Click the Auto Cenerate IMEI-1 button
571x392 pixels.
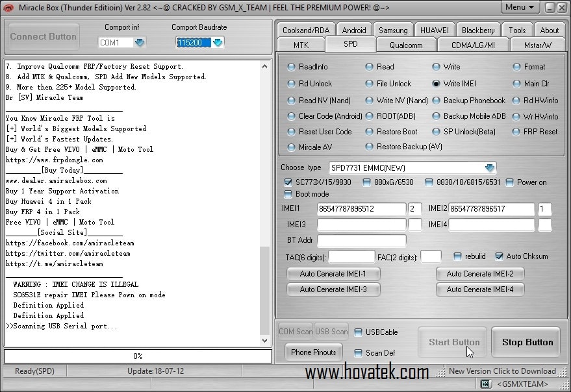coord(333,274)
